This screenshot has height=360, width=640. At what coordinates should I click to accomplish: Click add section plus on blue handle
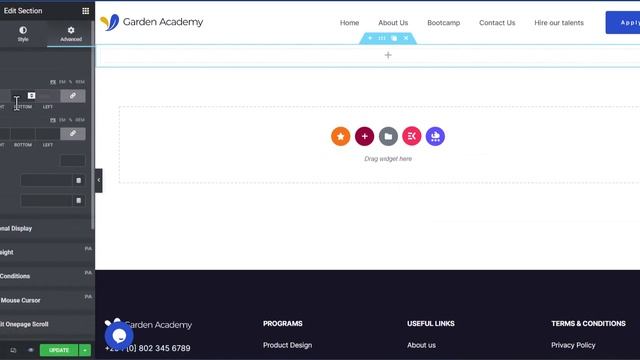370,38
